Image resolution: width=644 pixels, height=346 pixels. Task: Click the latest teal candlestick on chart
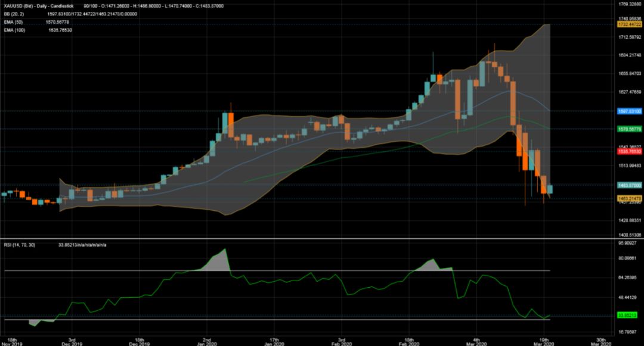(550, 189)
